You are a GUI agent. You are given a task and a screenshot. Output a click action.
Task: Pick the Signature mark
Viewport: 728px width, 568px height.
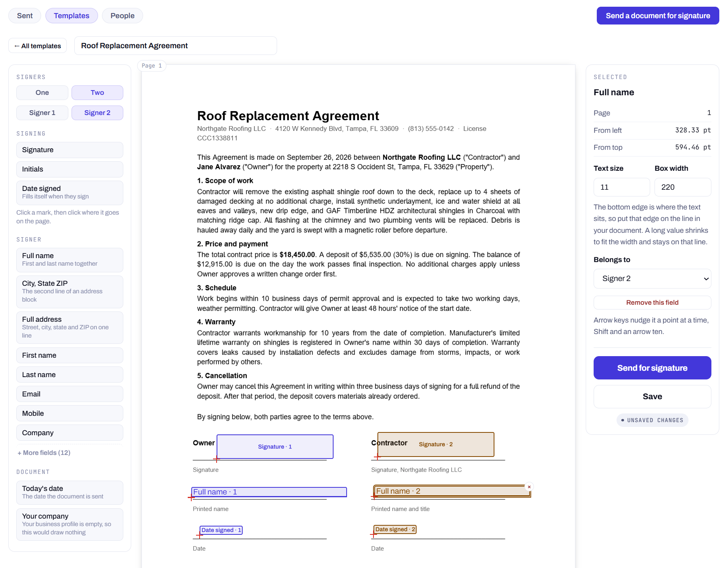click(70, 150)
